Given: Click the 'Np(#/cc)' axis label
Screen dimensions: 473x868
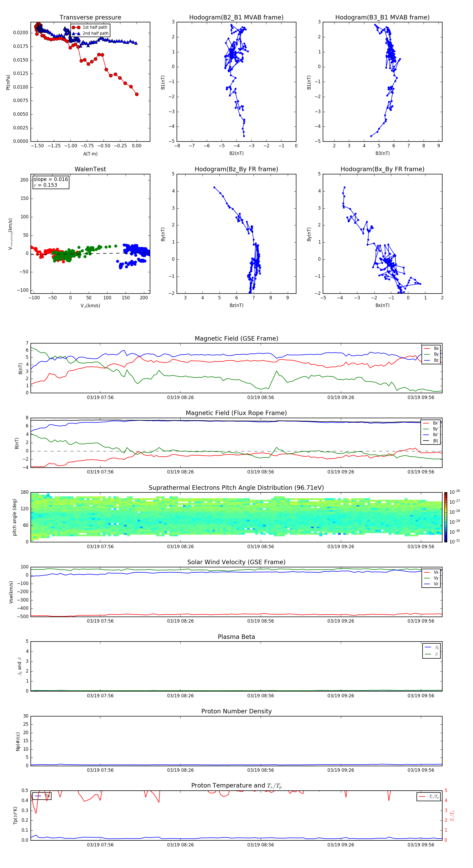Looking at the screenshot, I should pos(18,741).
